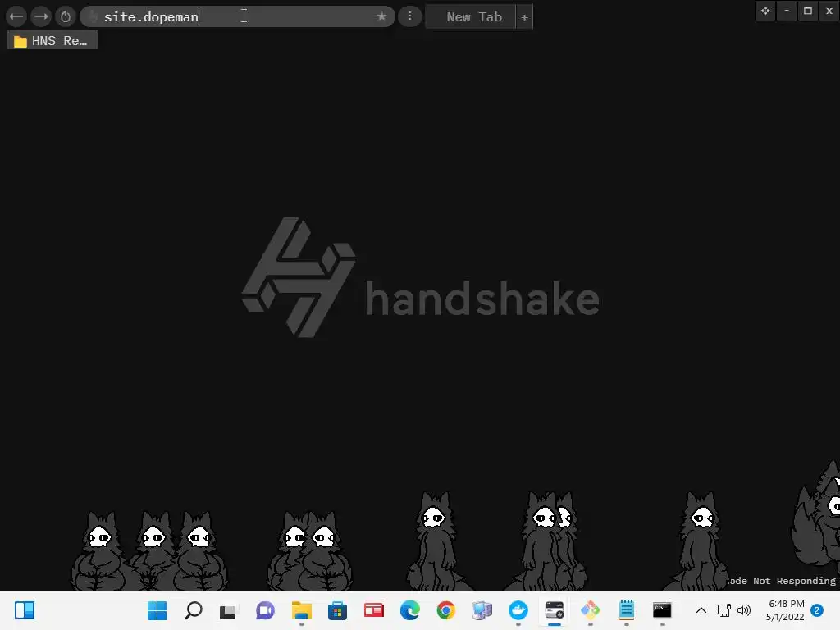This screenshot has width=840, height=630.
Task: Open Task View in taskbar
Action: (228, 610)
